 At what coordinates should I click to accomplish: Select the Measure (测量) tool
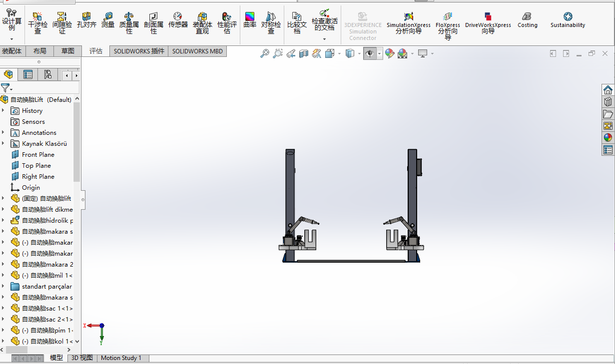coord(108,20)
